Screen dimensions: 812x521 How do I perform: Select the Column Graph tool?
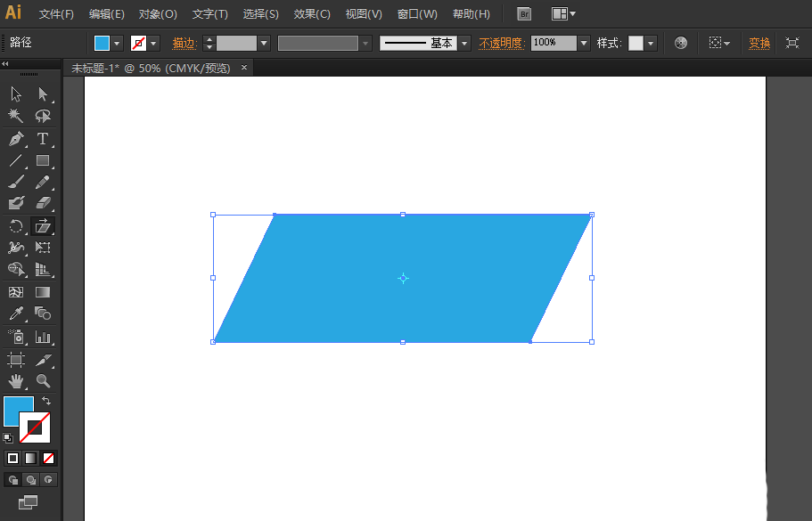pos(43,338)
